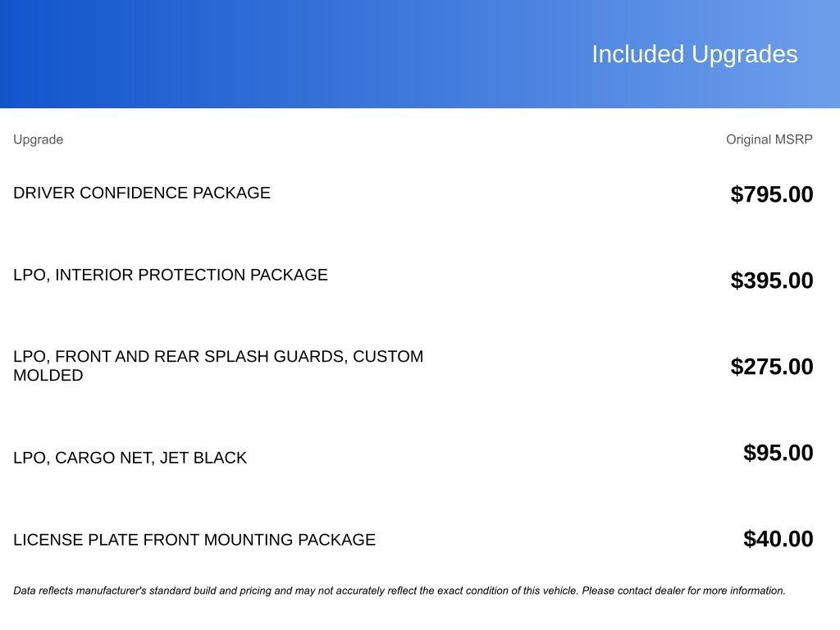Click the $275.00 price
Image resolution: width=840 pixels, height=630 pixels.
point(771,367)
